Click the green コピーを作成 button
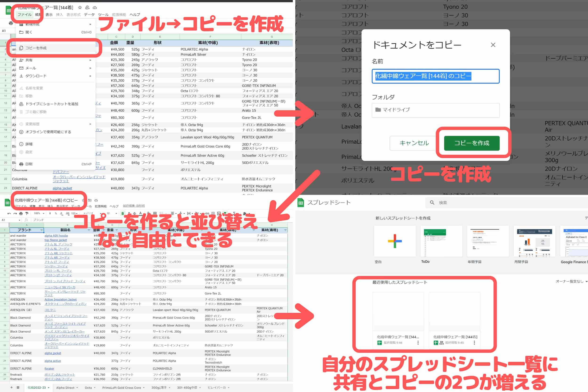 click(x=472, y=143)
